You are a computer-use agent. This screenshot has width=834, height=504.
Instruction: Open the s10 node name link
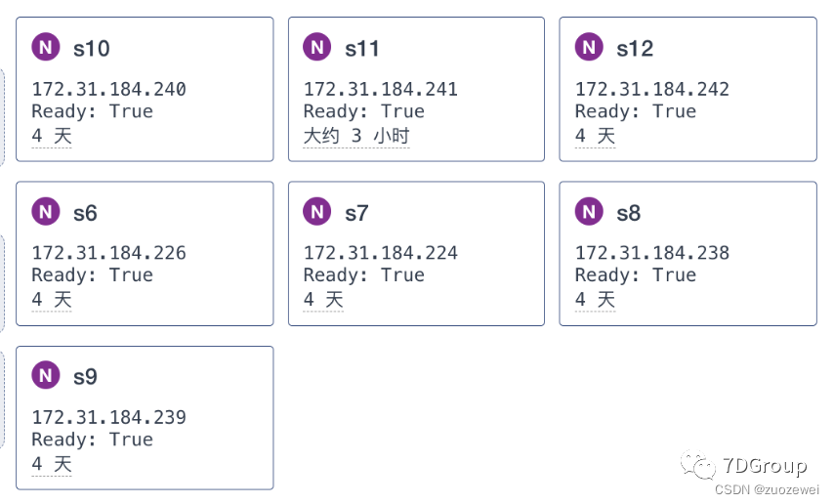click(x=91, y=48)
